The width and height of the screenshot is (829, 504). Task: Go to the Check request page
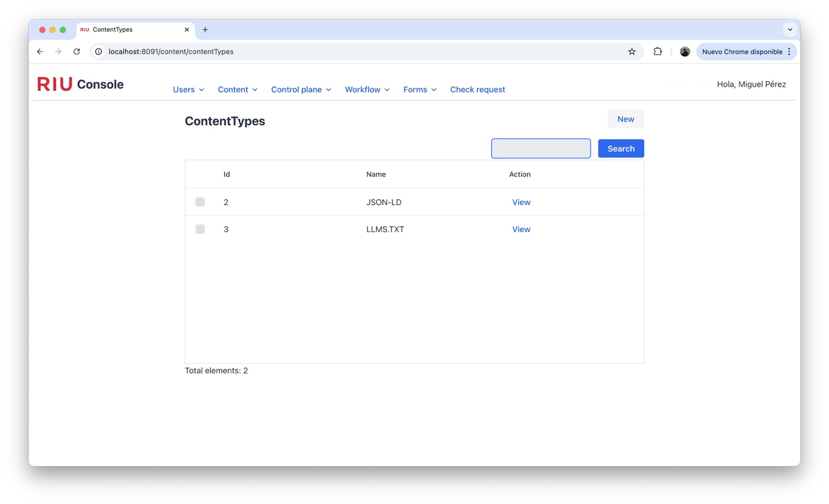point(478,90)
